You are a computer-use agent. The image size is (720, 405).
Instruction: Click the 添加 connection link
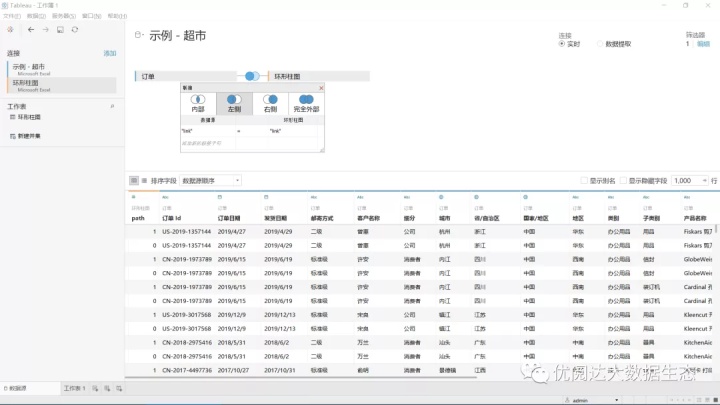click(110, 53)
